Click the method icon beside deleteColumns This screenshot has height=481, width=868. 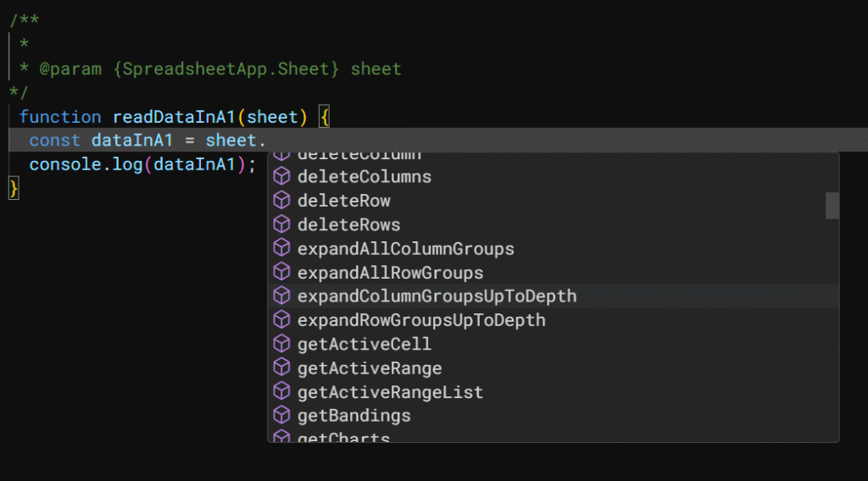(x=282, y=177)
